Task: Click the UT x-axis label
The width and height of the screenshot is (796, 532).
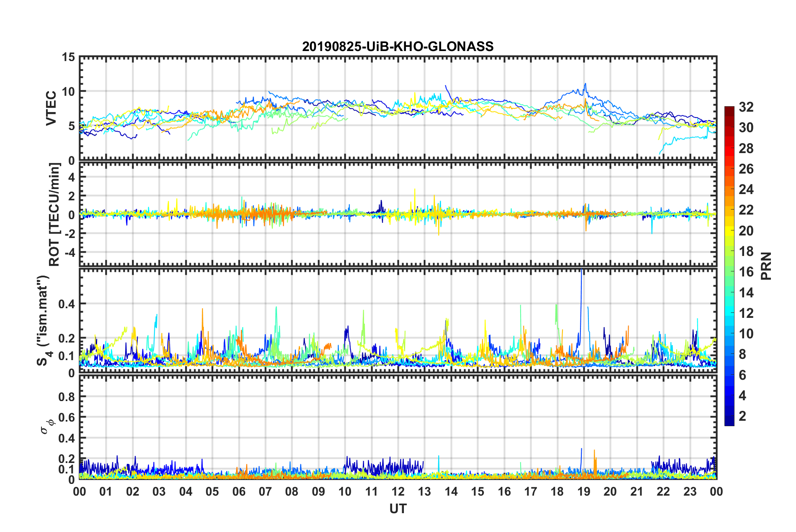Action: [x=398, y=509]
